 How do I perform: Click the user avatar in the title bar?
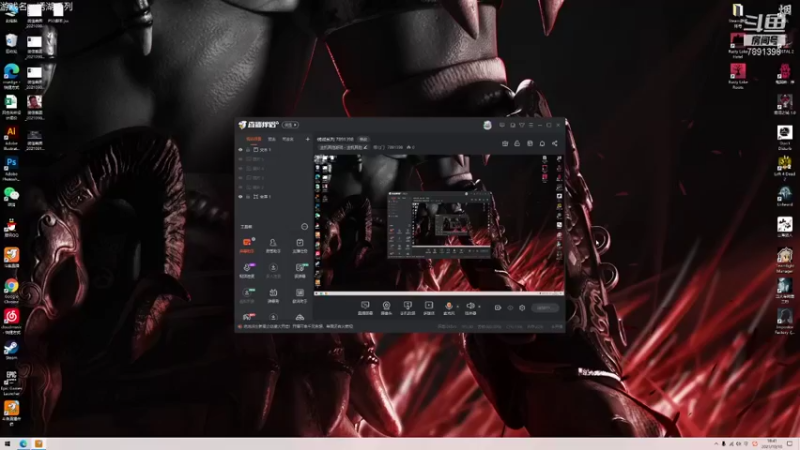click(487, 125)
